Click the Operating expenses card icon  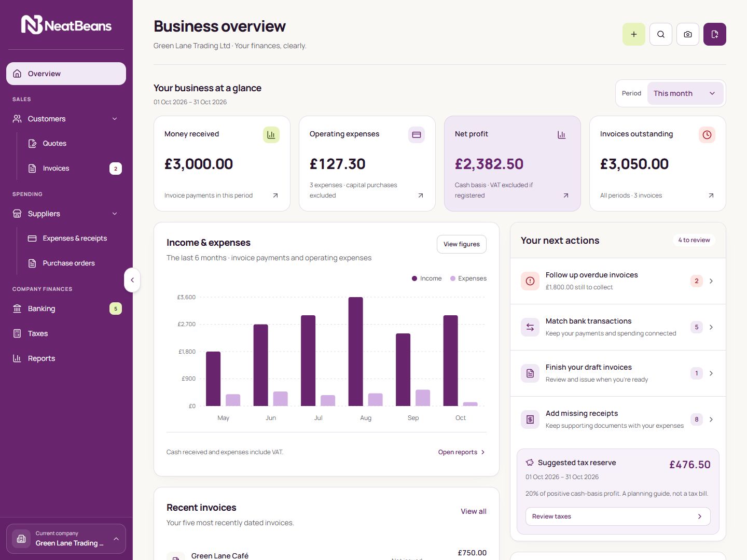pos(417,135)
